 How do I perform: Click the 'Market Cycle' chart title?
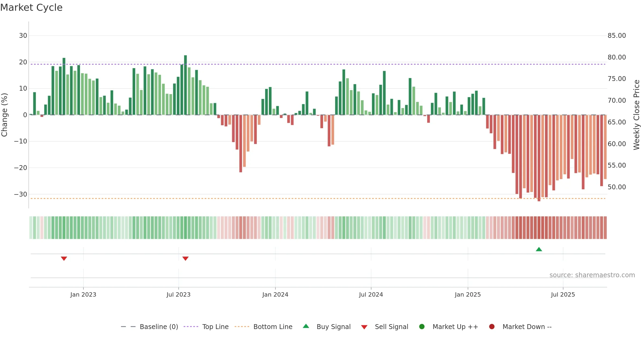[x=31, y=8]
